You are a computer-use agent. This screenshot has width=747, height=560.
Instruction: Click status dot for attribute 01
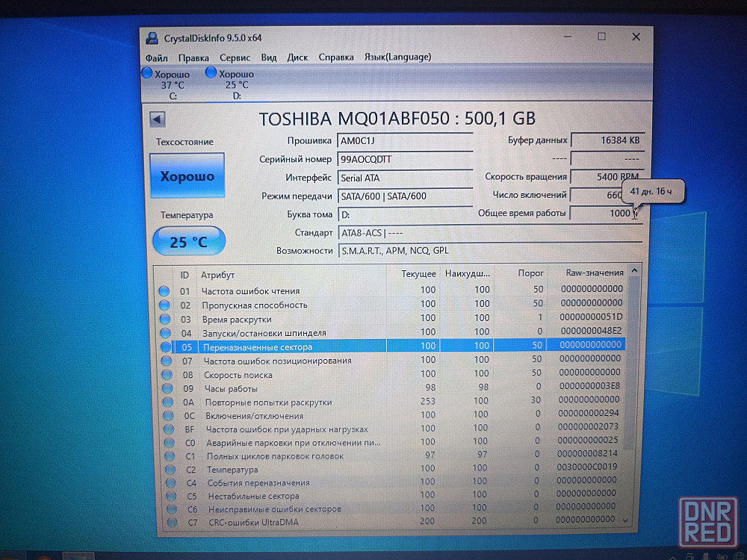click(x=164, y=291)
